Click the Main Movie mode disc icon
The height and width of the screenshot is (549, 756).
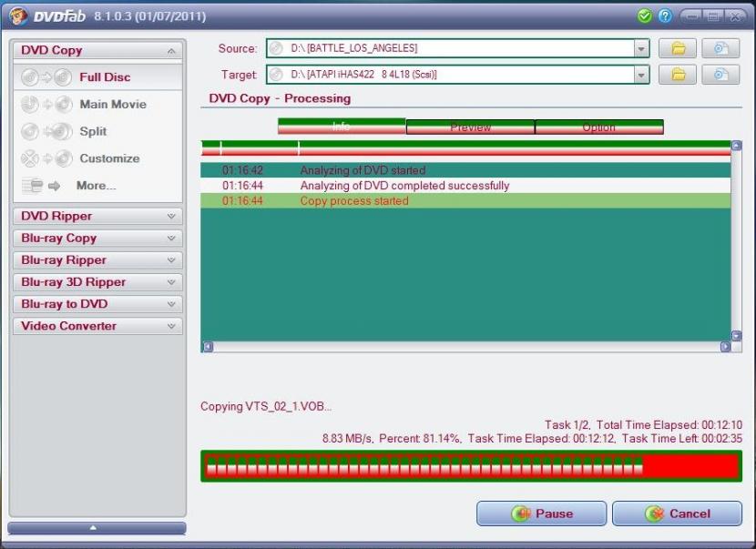coord(46,104)
